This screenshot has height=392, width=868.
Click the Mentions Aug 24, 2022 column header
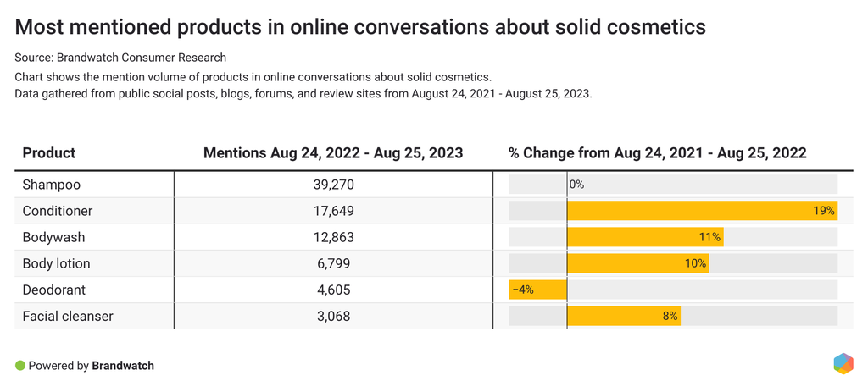(333, 153)
